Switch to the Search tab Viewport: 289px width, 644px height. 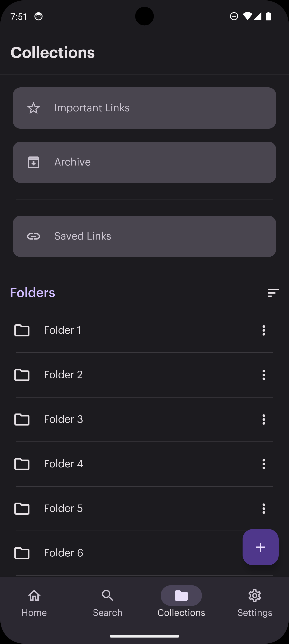click(x=108, y=602)
